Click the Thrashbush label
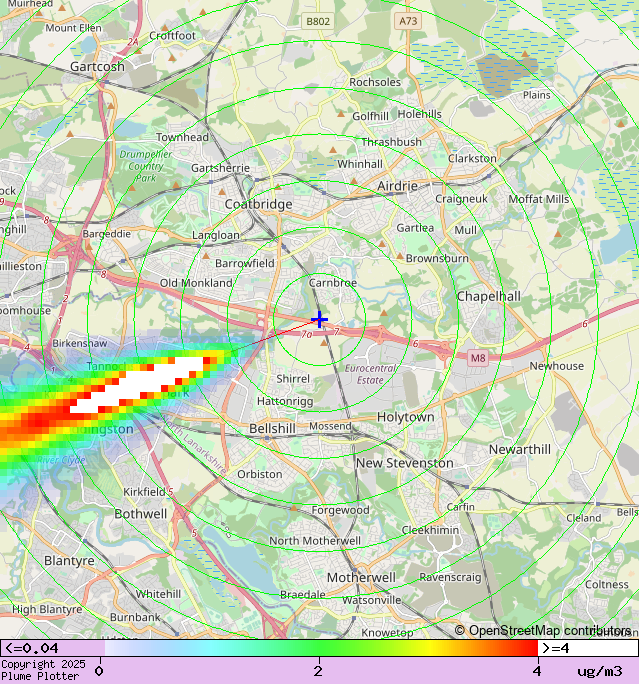The width and height of the screenshot is (639, 684). 391,142
